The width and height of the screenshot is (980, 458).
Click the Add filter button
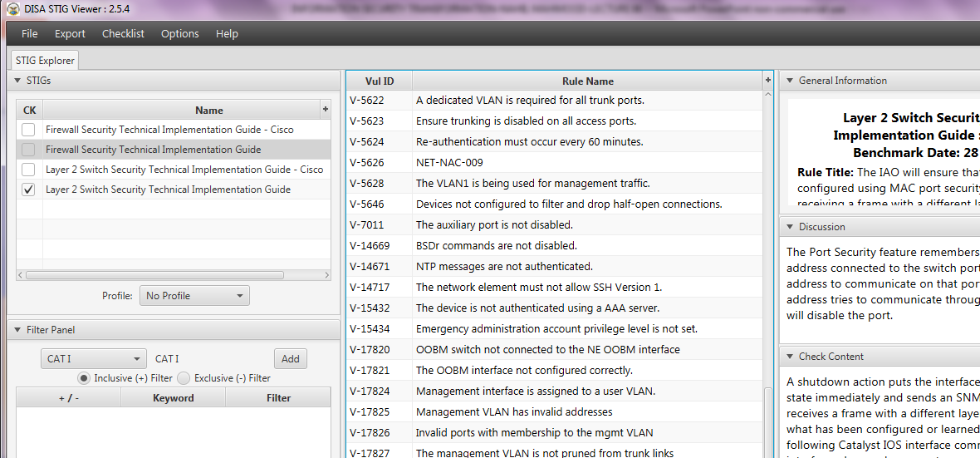pyautogui.click(x=291, y=359)
